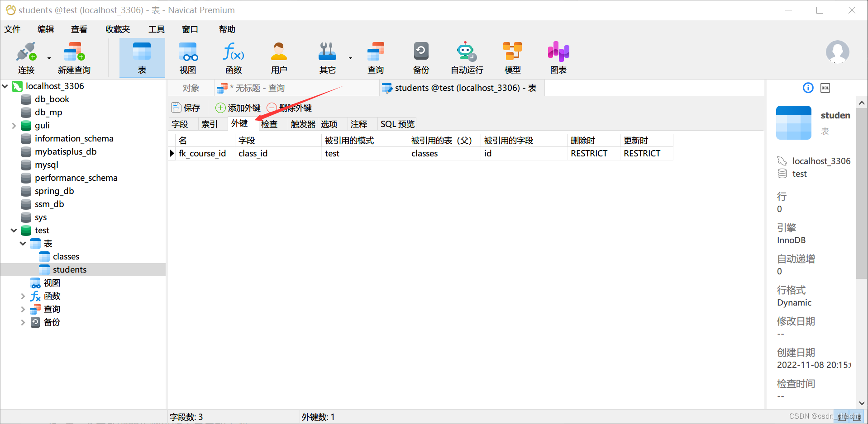
Task: Expand the guli database node
Action: (14, 125)
